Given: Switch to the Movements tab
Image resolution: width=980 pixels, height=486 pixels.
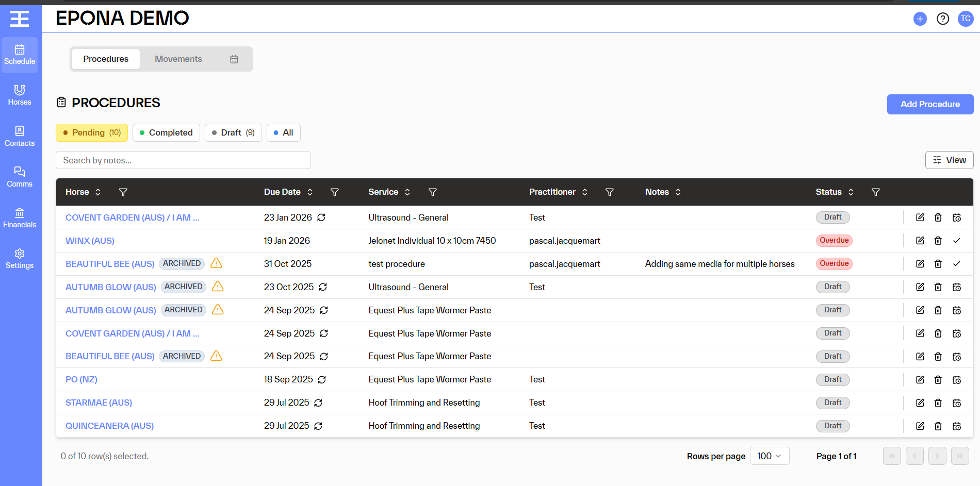Looking at the screenshot, I should coord(178,59).
